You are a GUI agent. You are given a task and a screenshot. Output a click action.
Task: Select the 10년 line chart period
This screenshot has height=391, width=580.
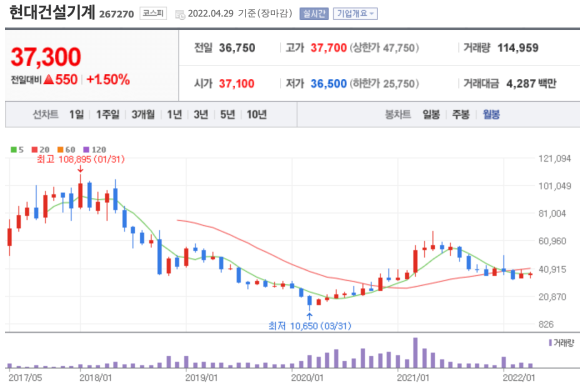click(x=257, y=115)
